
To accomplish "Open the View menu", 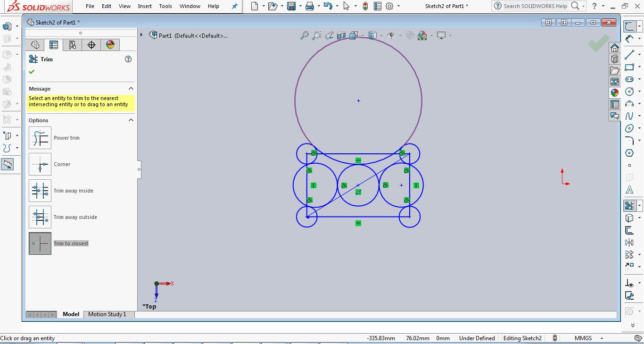I will [125, 6].
